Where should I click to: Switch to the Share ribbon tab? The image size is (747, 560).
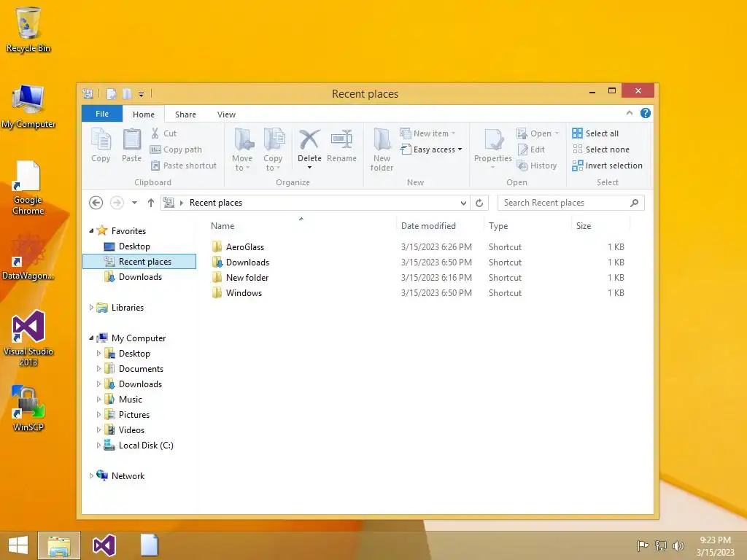(185, 114)
